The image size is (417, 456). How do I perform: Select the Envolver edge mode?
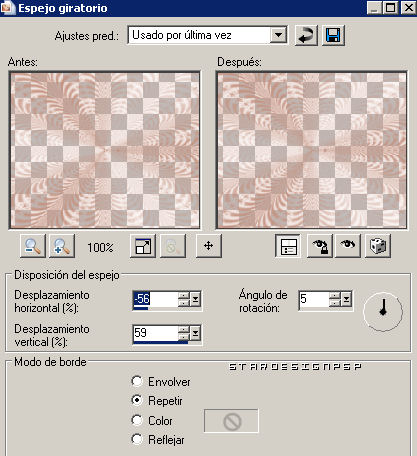137,381
